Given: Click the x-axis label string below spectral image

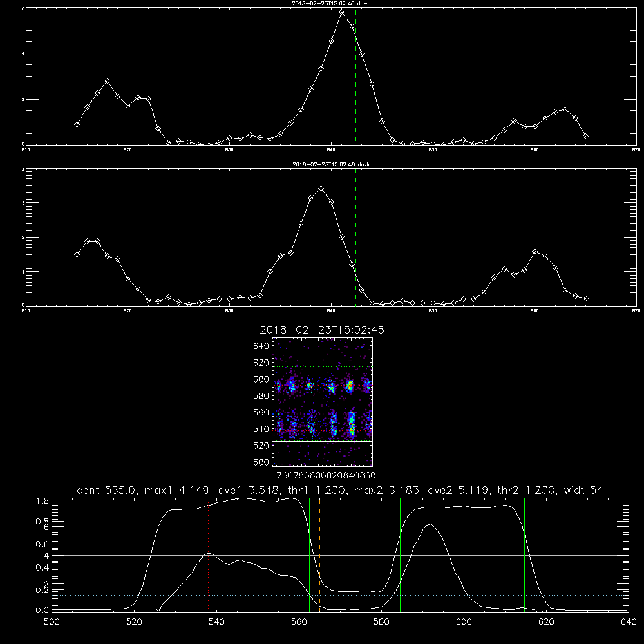Looking at the screenshot, I should coord(326,476).
